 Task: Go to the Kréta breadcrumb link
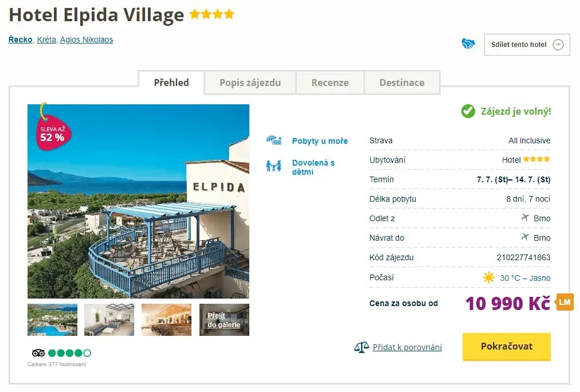[x=46, y=40]
